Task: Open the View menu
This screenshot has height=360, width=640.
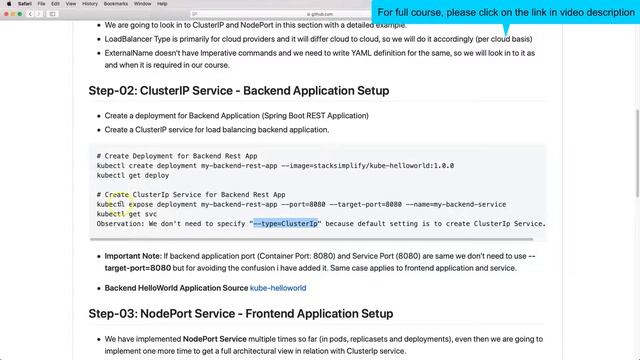Action: 71,4
